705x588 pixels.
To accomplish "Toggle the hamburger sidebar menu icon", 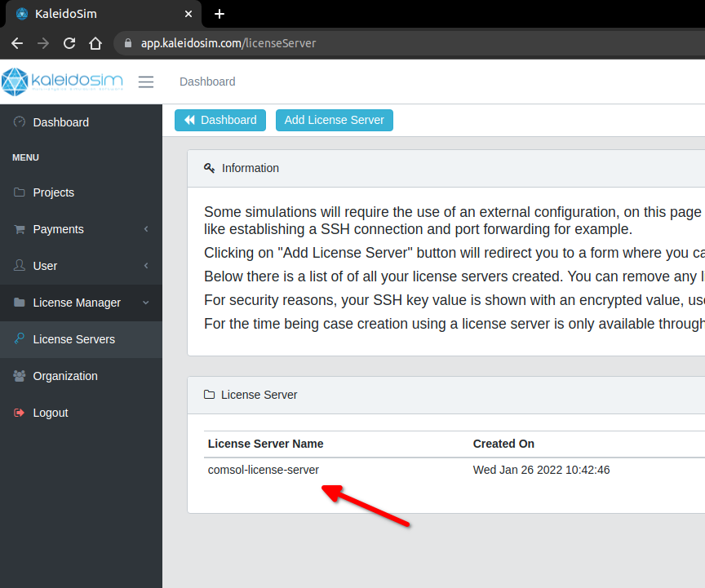I will pyautogui.click(x=146, y=82).
